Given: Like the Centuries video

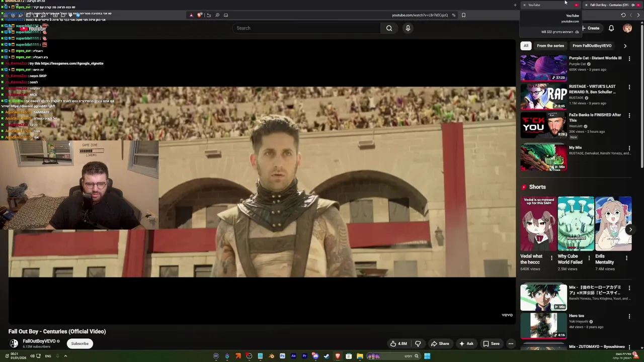Looking at the screenshot, I should coord(398,344).
